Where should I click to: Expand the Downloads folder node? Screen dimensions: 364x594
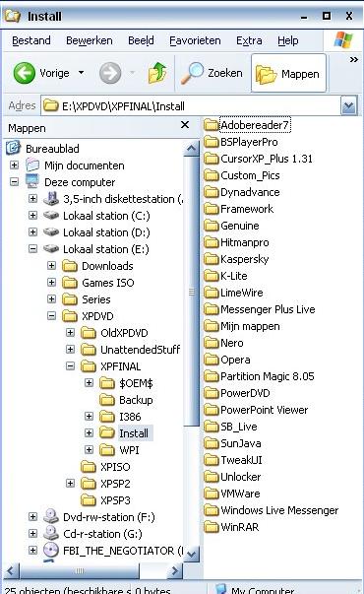(51, 266)
